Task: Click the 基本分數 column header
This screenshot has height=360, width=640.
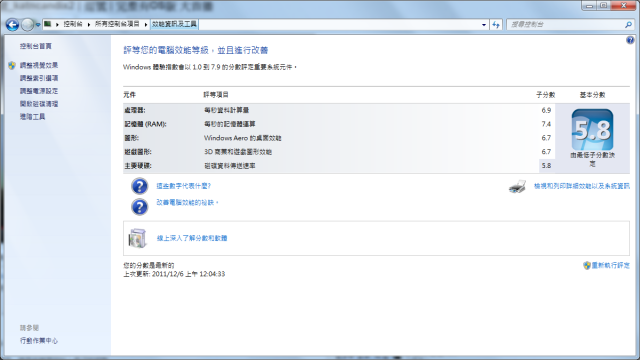Action: pyautogui.click(x=592, y=95)
